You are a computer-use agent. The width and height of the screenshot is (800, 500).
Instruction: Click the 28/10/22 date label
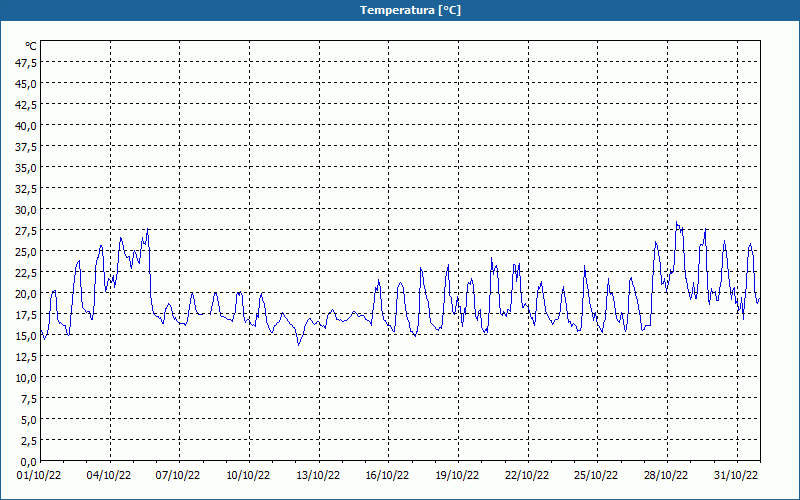pos(666,476)
